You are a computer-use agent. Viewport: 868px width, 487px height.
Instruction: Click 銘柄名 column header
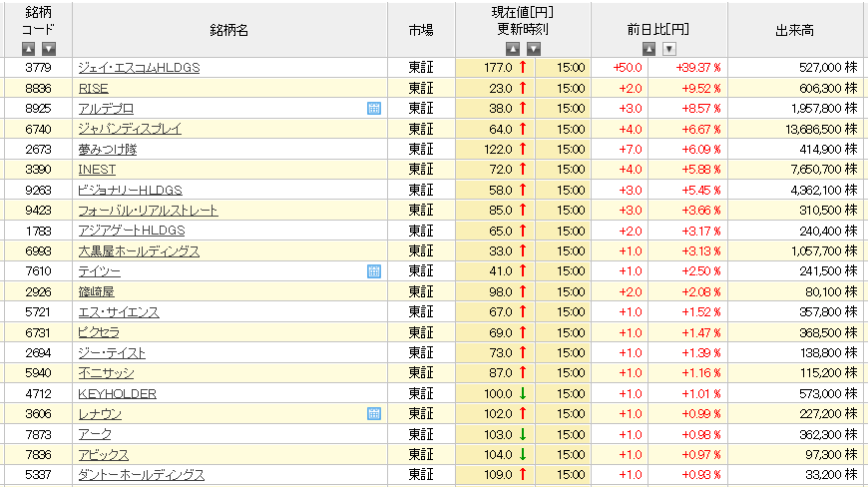point(229,30)
